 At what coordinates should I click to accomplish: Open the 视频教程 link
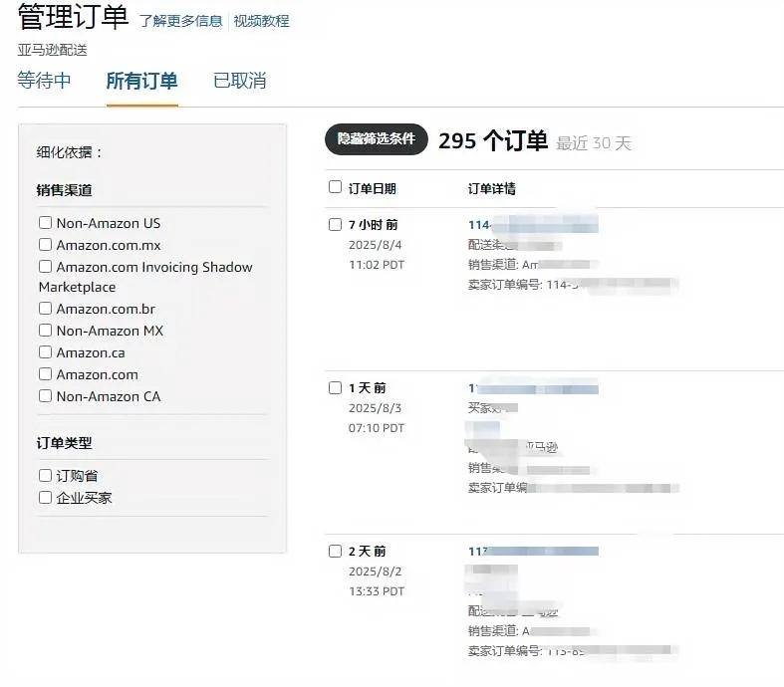tap(262, 21)
